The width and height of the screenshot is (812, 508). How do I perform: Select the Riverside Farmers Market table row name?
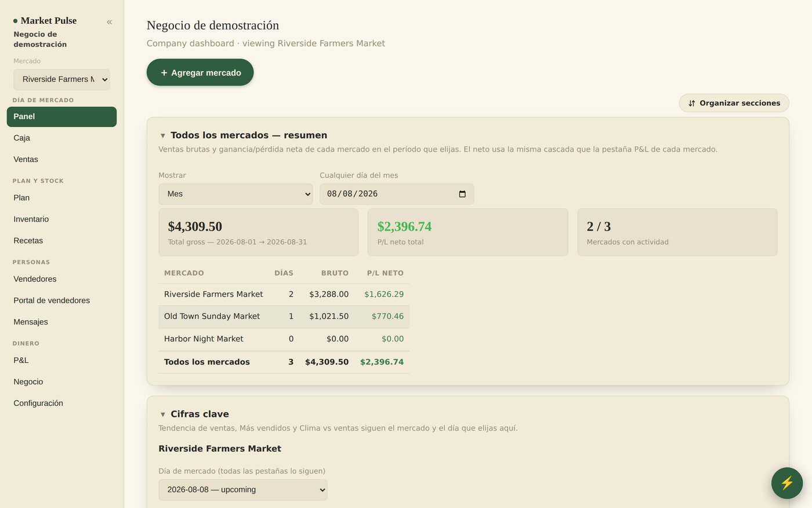pyautogui.click(x=213, y=294)
